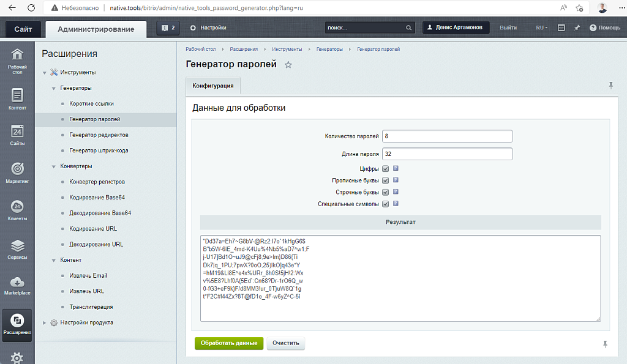This screenshot has width=627, height=364.
Task: Click the hotkeys keyboard icon in the top bar
Action: tap(561, 28)
